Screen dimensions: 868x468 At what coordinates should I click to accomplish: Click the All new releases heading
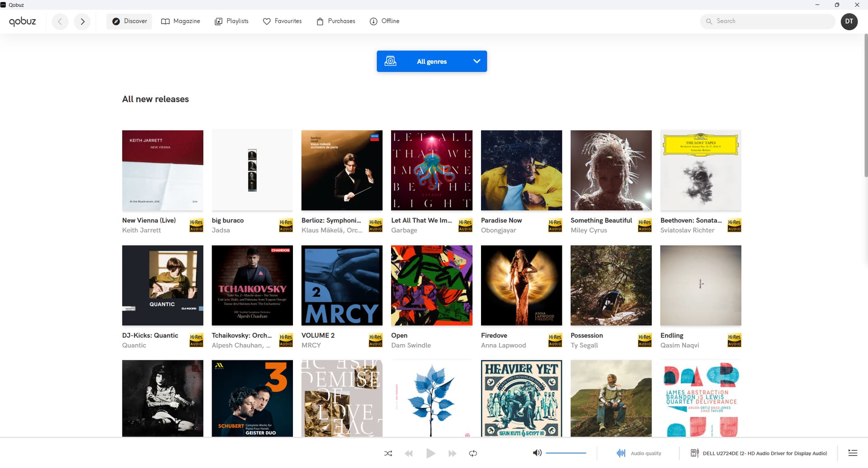tap(156, 99)
